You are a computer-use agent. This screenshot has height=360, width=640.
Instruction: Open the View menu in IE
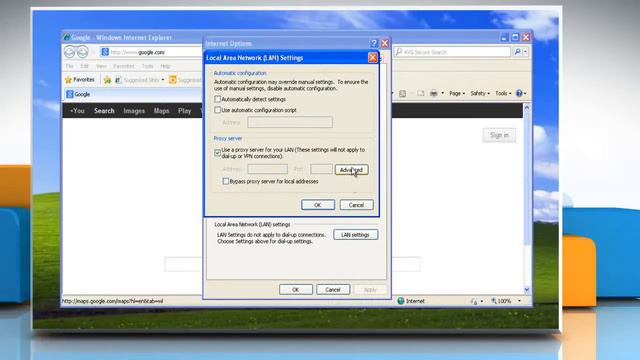(101, 66)
